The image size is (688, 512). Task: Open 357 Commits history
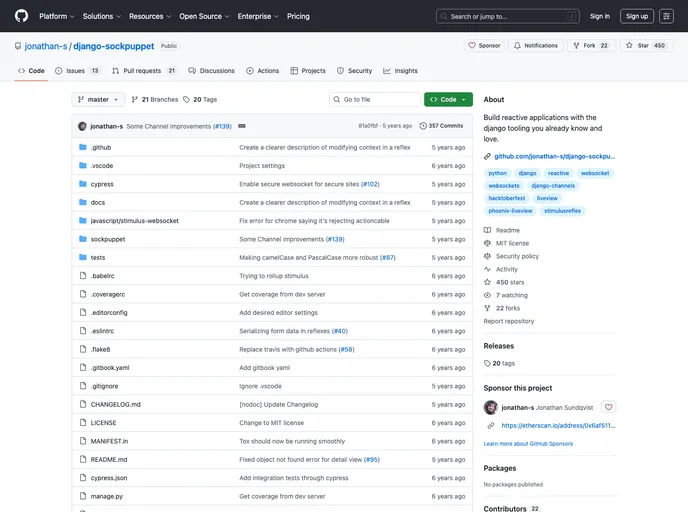click(441, 126)
